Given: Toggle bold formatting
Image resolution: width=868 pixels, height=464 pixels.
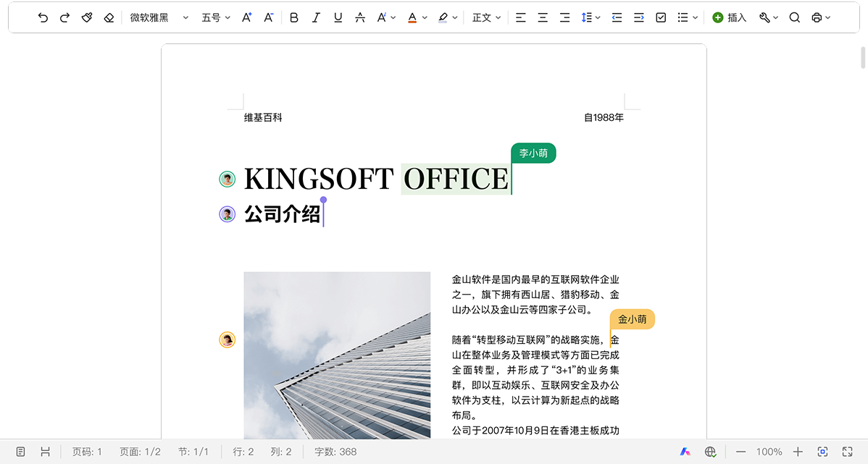Looking at the screenshot, I should [293, 17].
